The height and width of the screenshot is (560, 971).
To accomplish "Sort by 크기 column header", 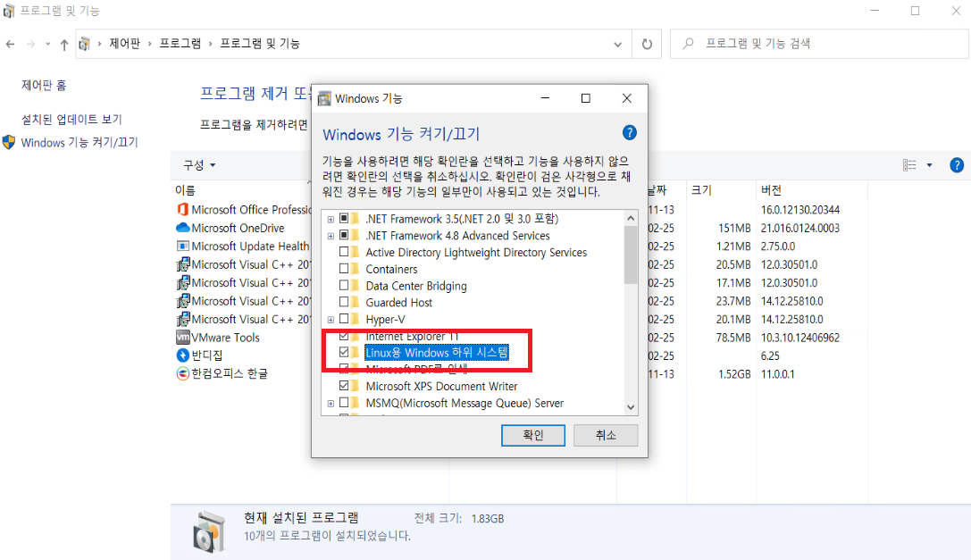I will pyautogui.click(x=701, y=190).
